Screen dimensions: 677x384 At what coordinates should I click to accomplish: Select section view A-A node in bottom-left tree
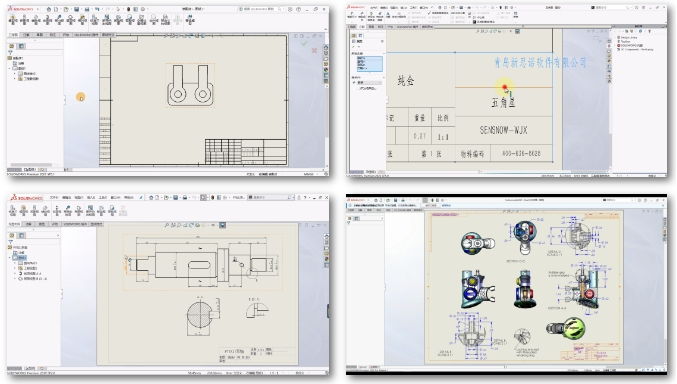29,273
